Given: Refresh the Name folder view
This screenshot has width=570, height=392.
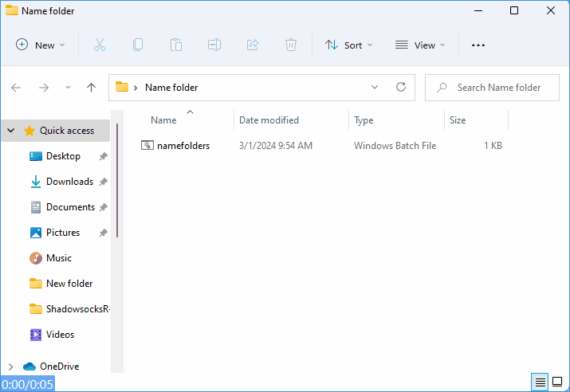Looking at the screenshot, I should [401, 88].
